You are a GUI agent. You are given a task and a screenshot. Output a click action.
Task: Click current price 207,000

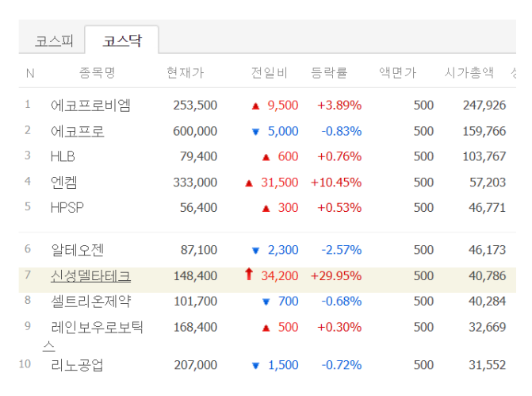point(196,365)
